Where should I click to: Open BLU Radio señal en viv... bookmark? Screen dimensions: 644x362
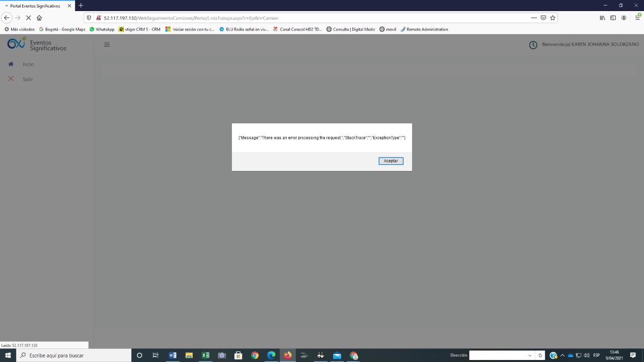tap(244, 29)
